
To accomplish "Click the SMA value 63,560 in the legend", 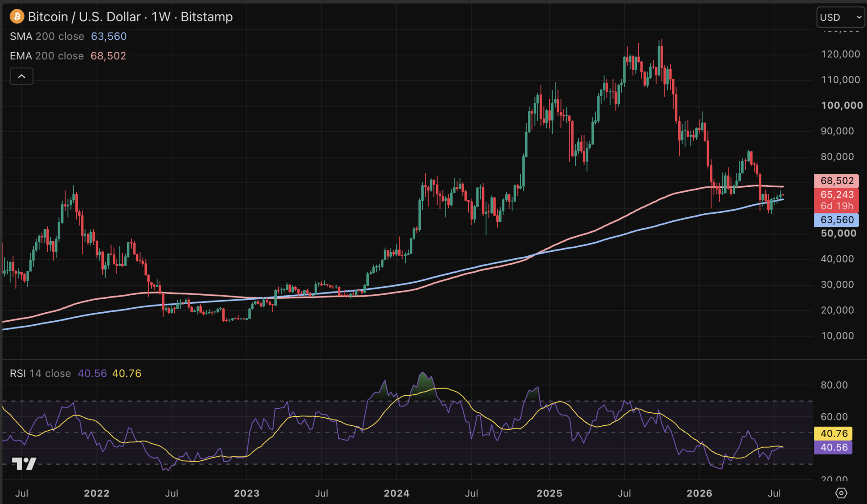I will (x=109, y=36).
